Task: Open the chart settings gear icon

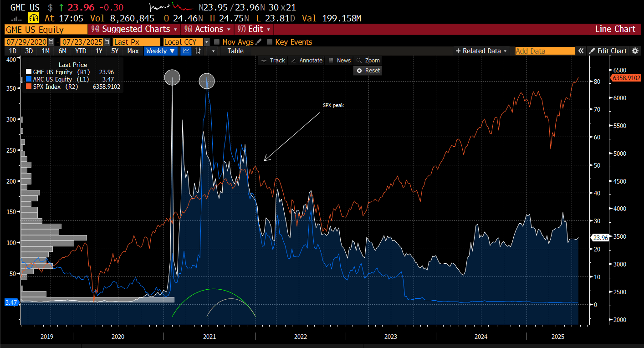Action: 635,51
